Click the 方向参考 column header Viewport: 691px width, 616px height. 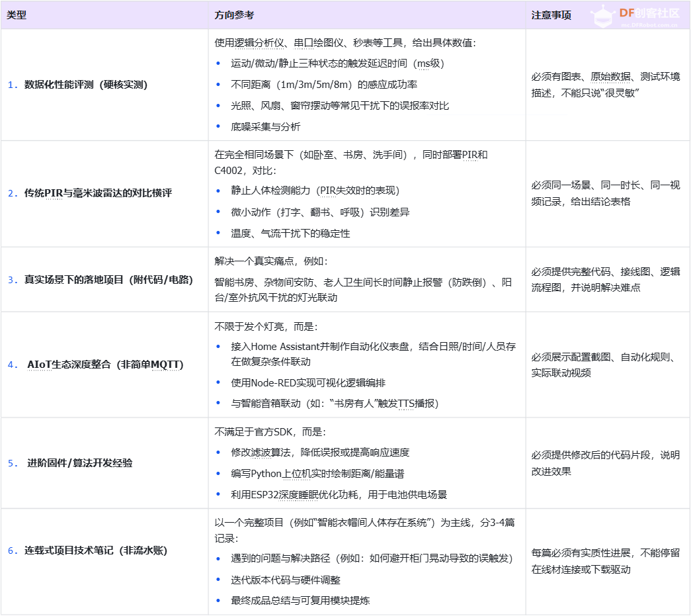(x=234, y=15)
